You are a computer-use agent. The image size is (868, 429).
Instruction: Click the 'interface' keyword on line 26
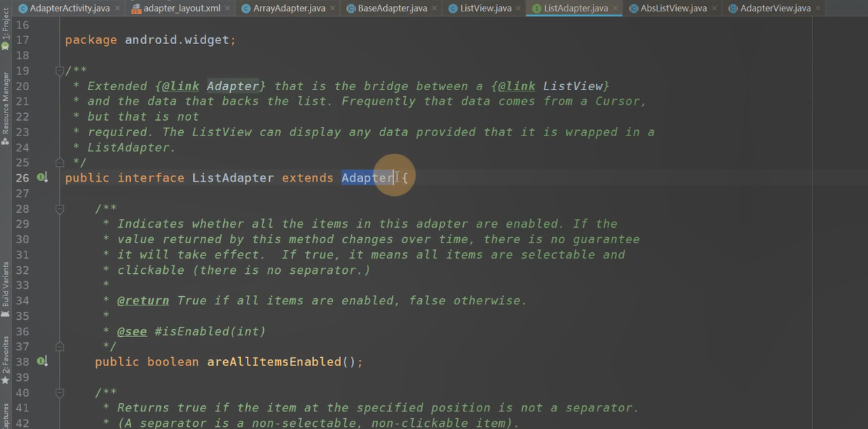pyautogui.click(x=151, y=178)
